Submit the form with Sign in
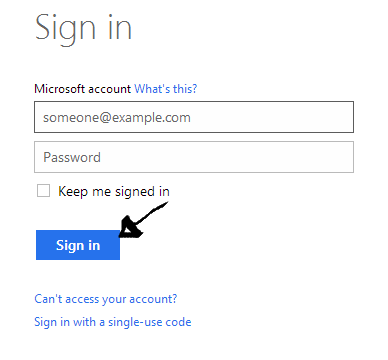388x360 pixels. tap(78, 245)
